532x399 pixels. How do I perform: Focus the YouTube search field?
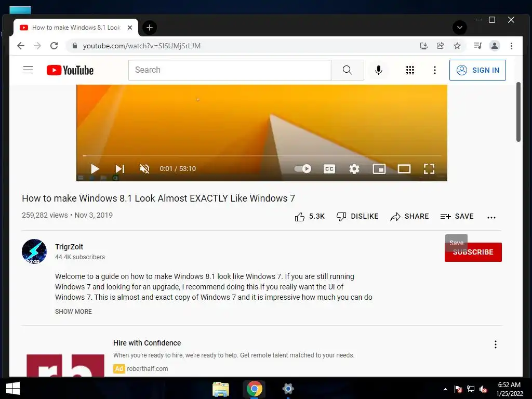[x=229, y=70]
